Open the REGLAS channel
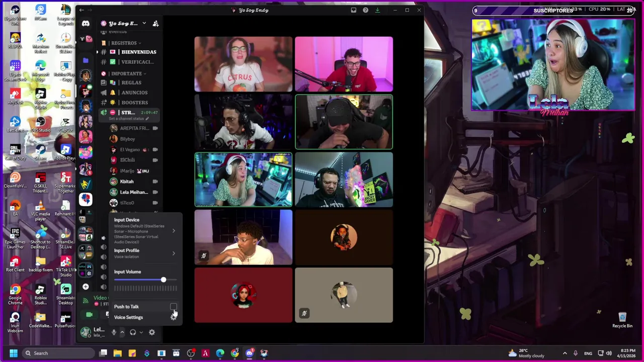Screen dimensions: 644x362 coord(129,82)
